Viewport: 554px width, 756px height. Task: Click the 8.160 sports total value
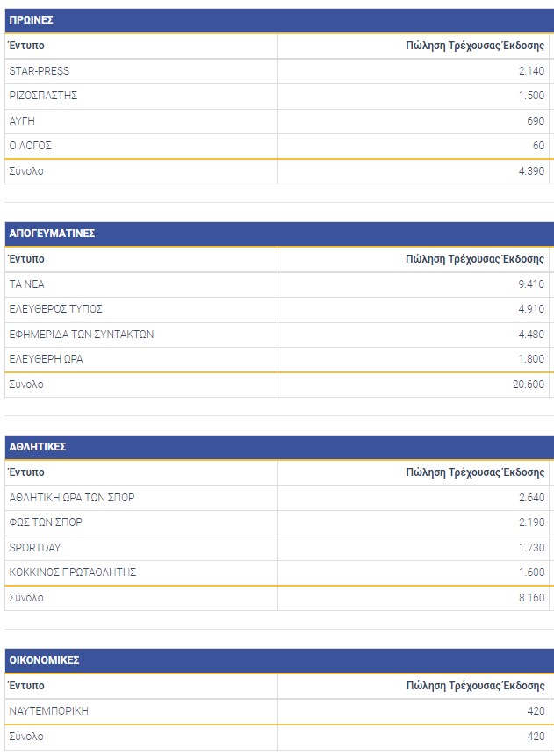[531, 598]
